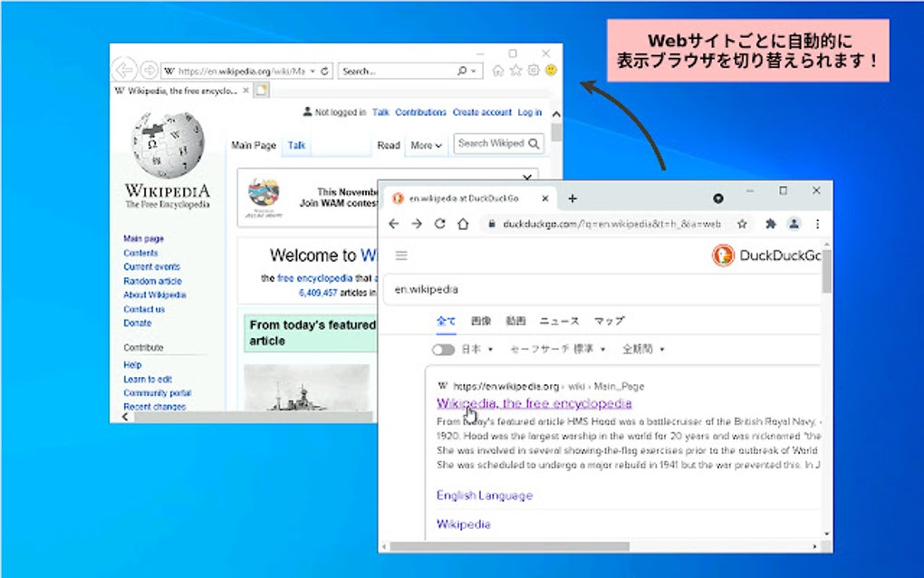Image resolution: width=924 pixels, height=578 pixels.
Task: Click the Chrome vertical scrollbar thumb
Action: (x=827, y=271)
